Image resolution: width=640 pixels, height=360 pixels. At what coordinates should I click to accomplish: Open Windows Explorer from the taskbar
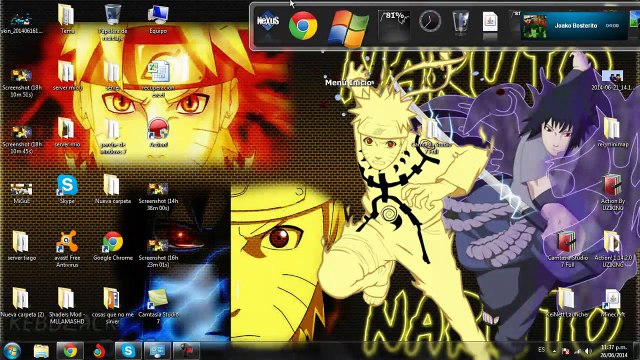click(x=41, y=351)
